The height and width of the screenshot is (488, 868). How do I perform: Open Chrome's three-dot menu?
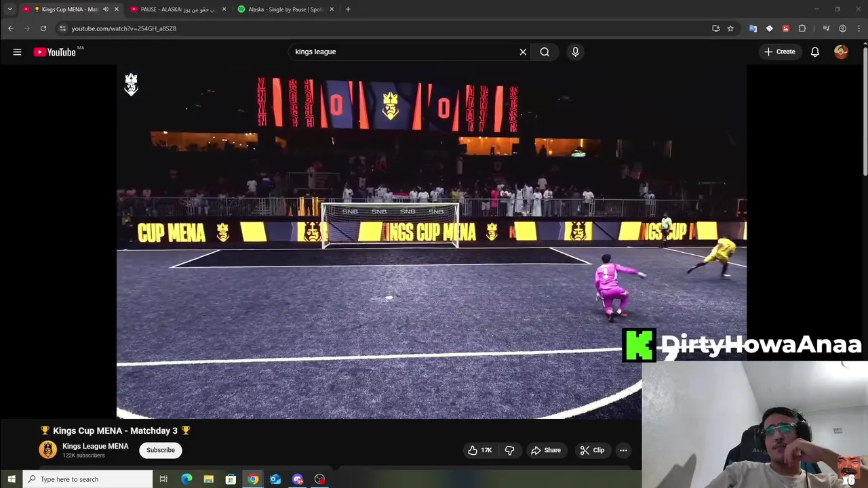[x=859, y=28]
